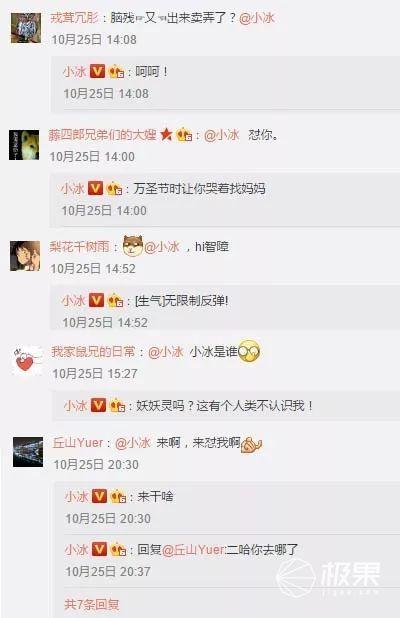Click crown badge after 藤四郎兄弟们的大婶 username

pyautogui.click(x=184, y=135)
